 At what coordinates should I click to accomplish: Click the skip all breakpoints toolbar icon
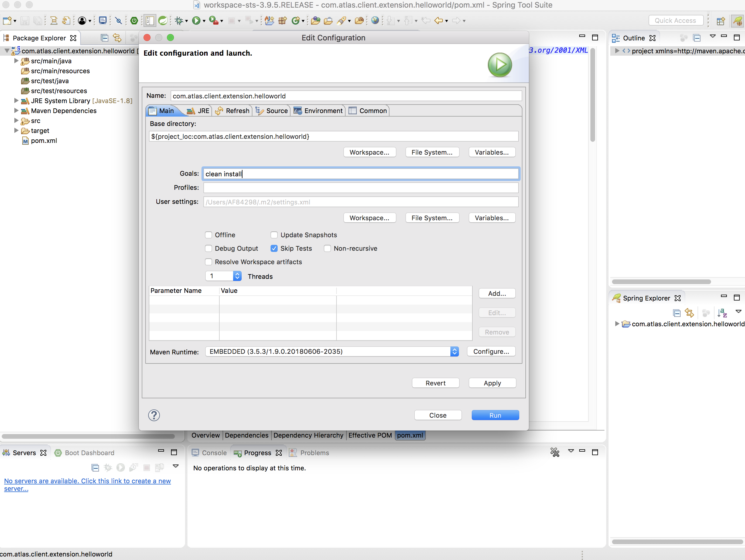click(119, 21)
